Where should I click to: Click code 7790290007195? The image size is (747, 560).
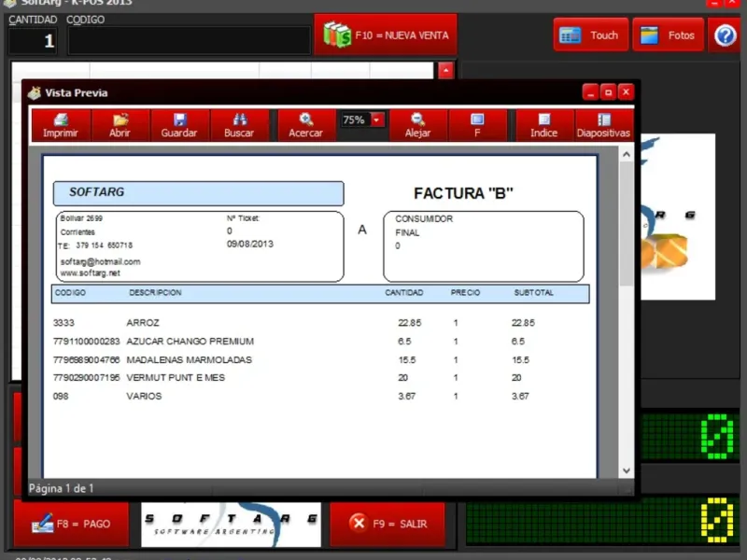[86, 378]
